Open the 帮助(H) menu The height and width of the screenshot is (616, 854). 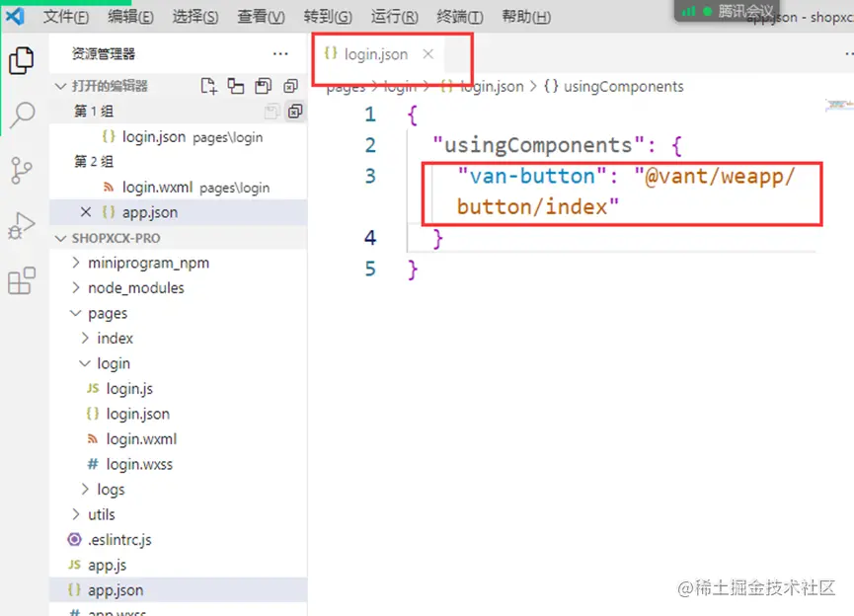pos(525,17)
